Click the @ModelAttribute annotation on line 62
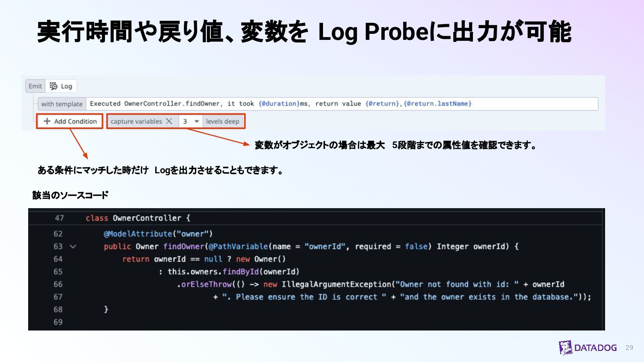The height and width of the screenshot is (362, 644). click(138, 234)
